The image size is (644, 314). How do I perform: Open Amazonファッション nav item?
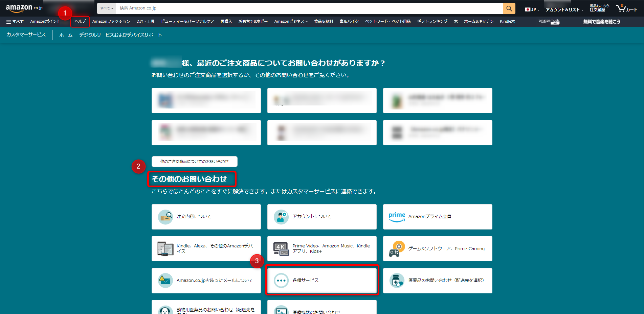111,22
